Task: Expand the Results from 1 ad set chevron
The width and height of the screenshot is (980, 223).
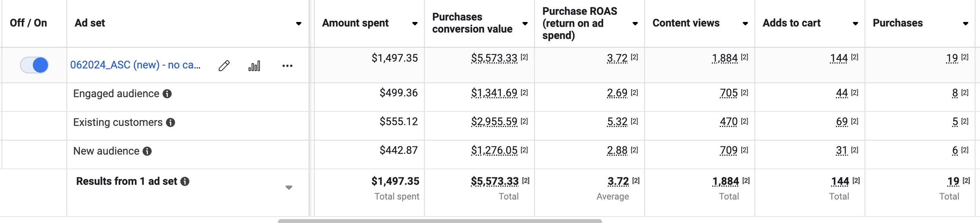Action: point(289,188)
